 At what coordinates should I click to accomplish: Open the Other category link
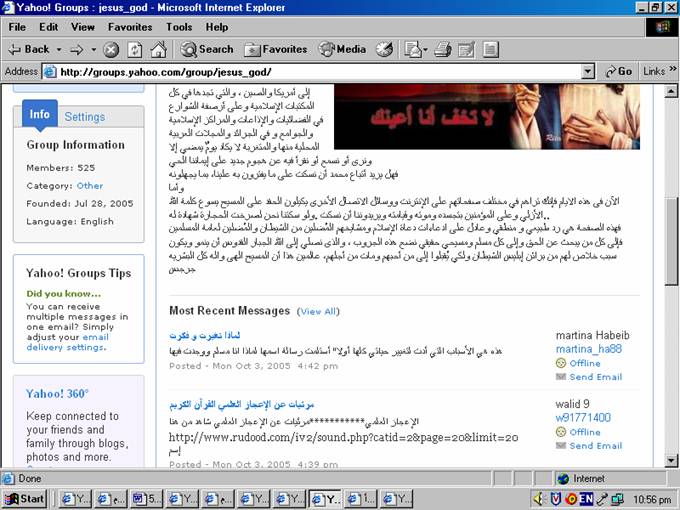[90, 186]
